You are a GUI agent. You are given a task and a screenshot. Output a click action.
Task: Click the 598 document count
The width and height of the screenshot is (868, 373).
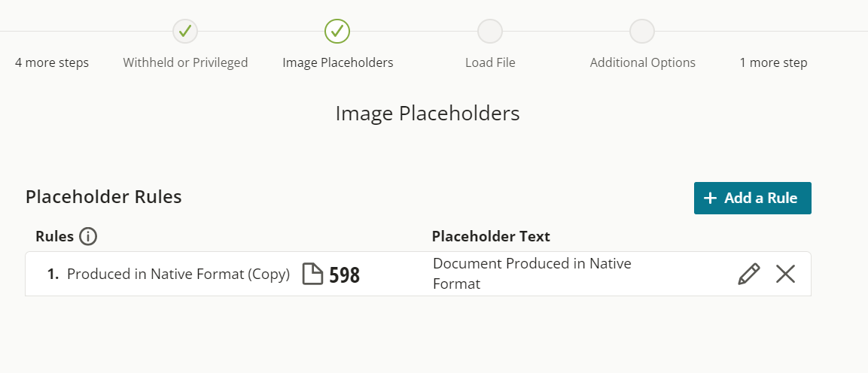click(x=344, y=274)
